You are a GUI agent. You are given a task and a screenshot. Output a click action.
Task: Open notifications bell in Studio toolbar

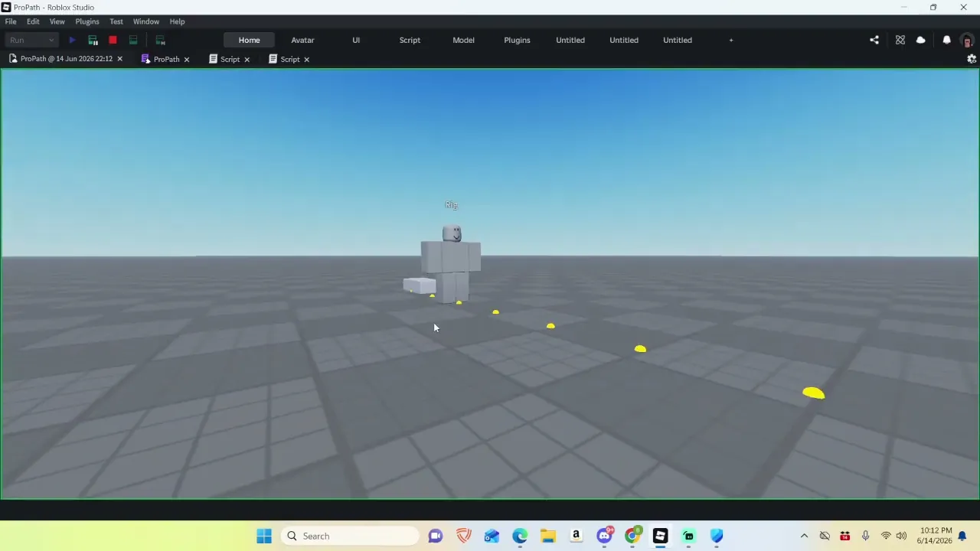tap(946, 40)
